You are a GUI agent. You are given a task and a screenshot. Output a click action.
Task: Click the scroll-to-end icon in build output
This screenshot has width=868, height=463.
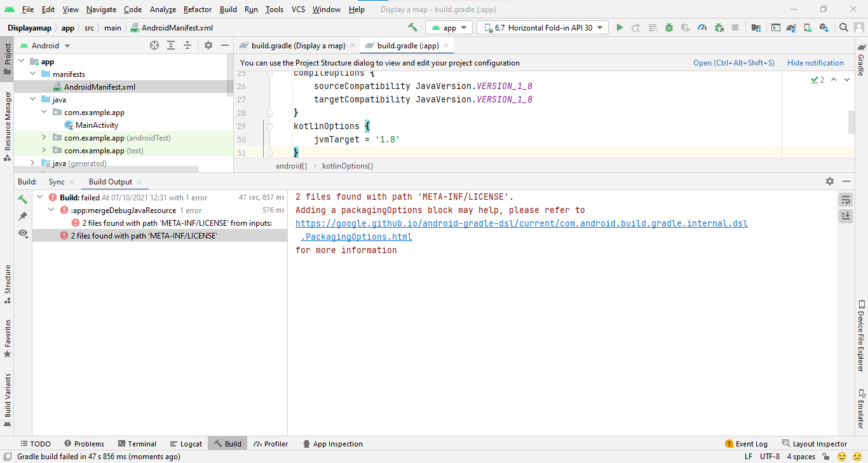pos(846,216)
